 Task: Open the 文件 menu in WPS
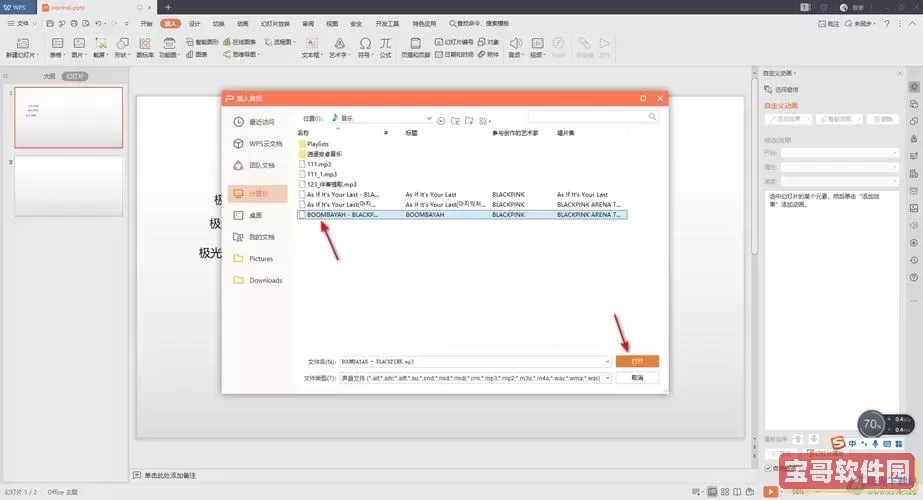22,24
